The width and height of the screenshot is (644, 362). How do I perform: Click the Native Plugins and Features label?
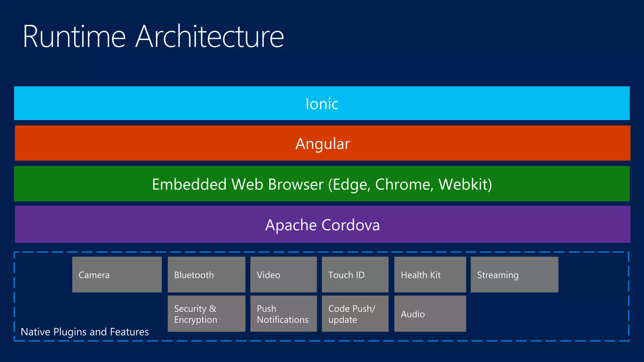click(x=85, y=332)
